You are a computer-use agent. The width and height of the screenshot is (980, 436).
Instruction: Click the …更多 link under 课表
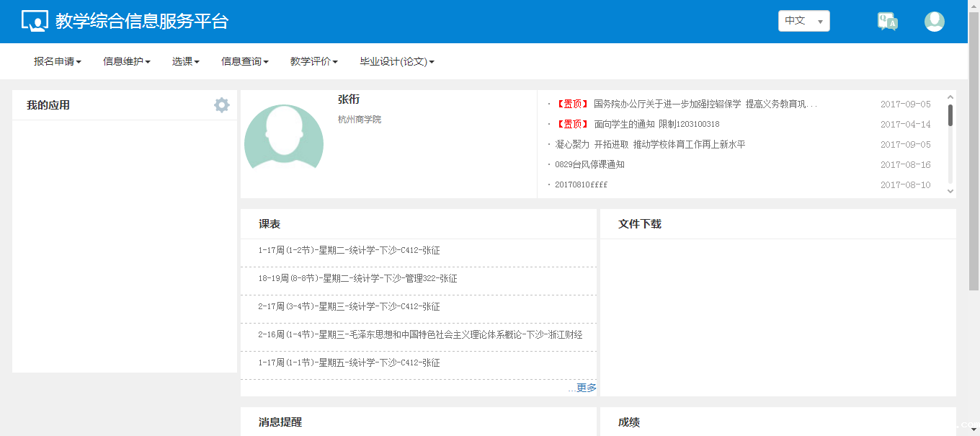pos(582,388)
